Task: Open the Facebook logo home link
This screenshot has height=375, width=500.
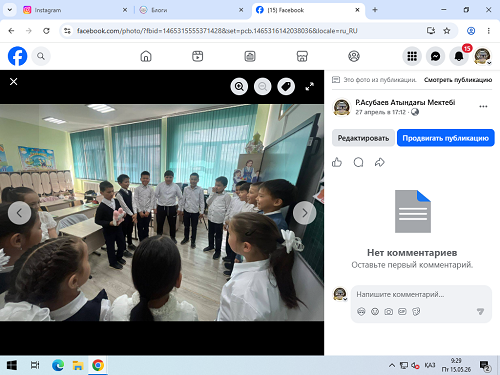Action: [17, 56]
